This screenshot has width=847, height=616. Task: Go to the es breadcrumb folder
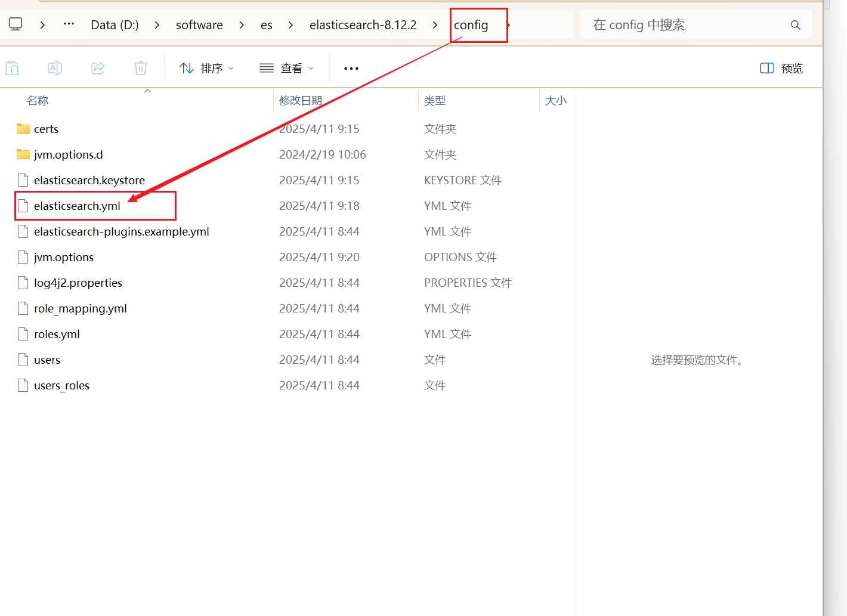pos(267,25)
